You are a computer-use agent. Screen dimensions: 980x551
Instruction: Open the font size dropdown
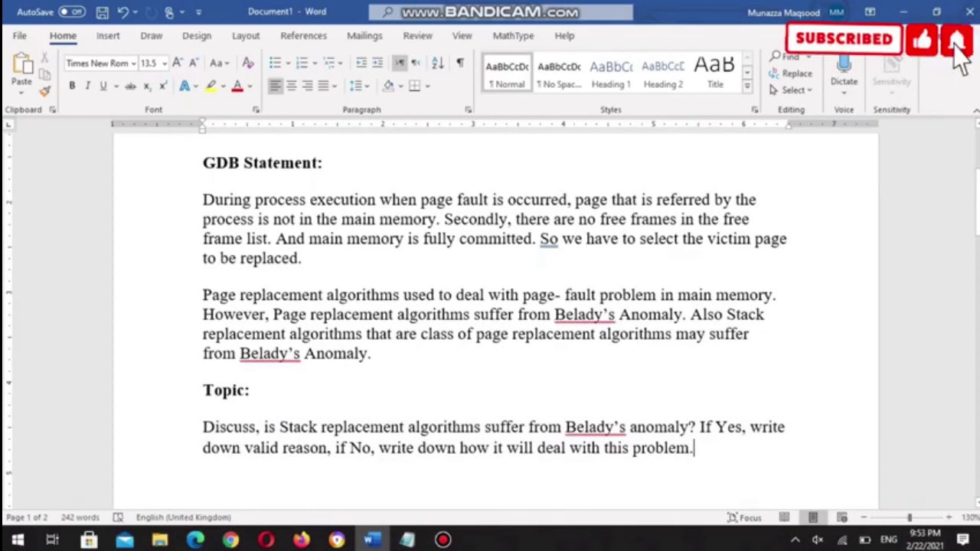pyautogui.click(x=164, y=64)
